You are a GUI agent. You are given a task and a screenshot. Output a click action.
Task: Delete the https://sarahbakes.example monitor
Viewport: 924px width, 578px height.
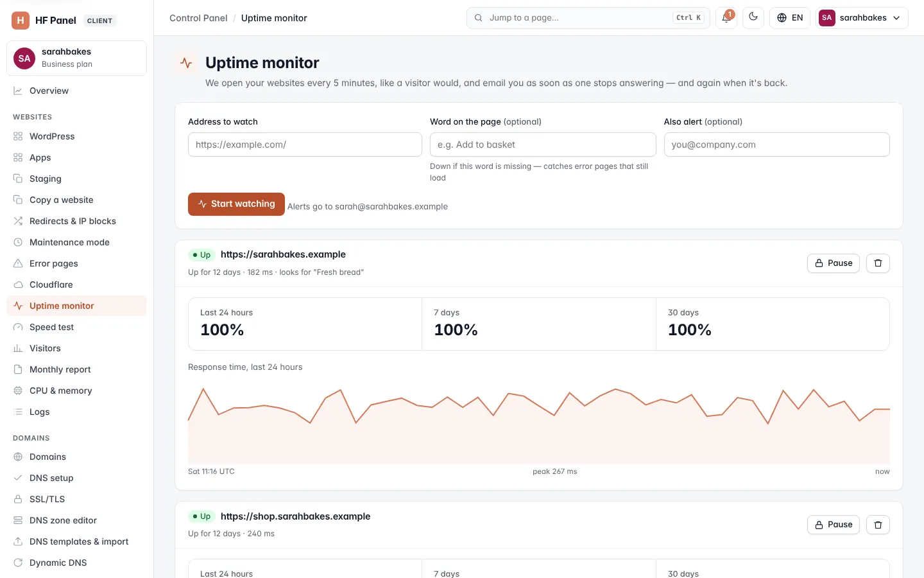tap(878, 263)
